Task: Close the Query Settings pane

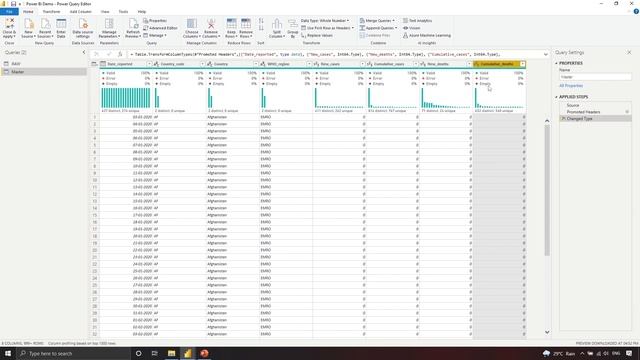Action: click(629, 52)
